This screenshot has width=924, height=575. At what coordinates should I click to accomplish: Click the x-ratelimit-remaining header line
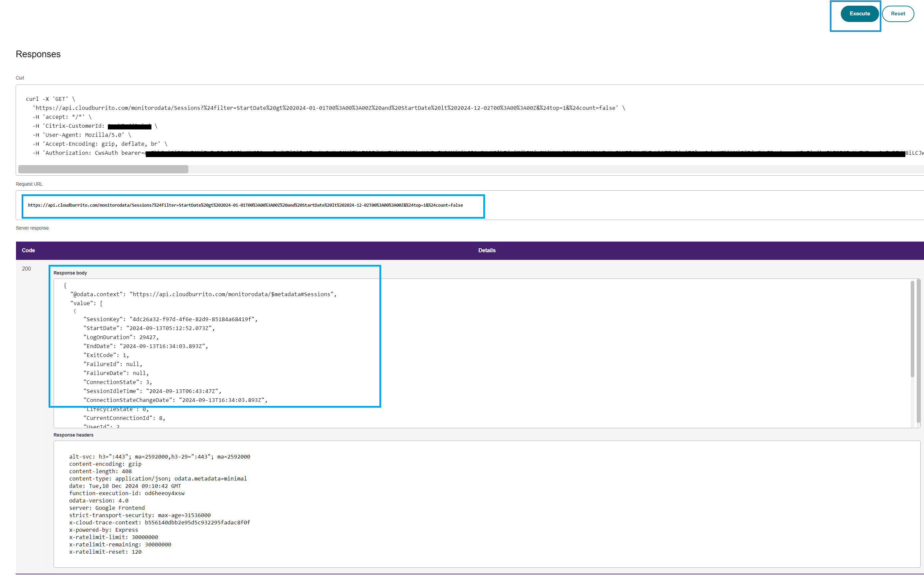tap(120, 545)
